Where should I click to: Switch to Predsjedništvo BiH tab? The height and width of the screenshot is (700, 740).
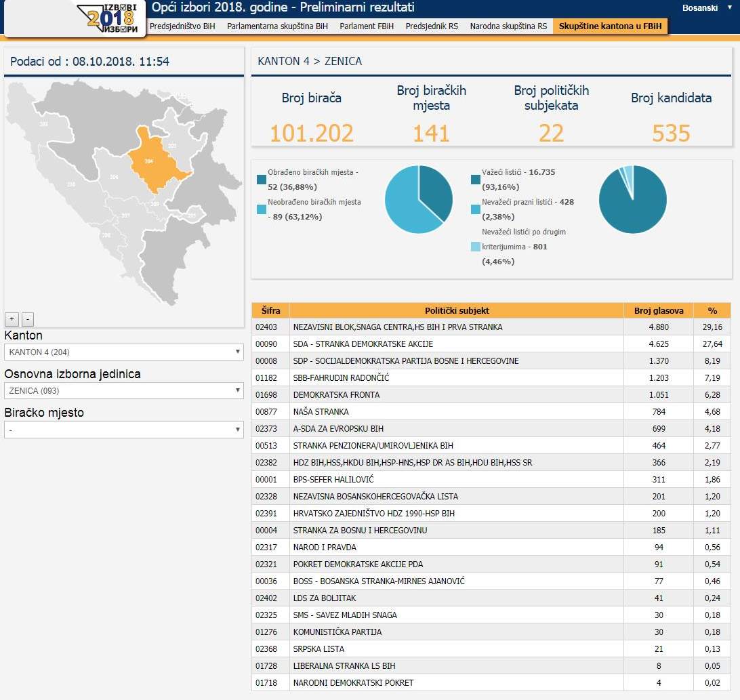point(182,26)
